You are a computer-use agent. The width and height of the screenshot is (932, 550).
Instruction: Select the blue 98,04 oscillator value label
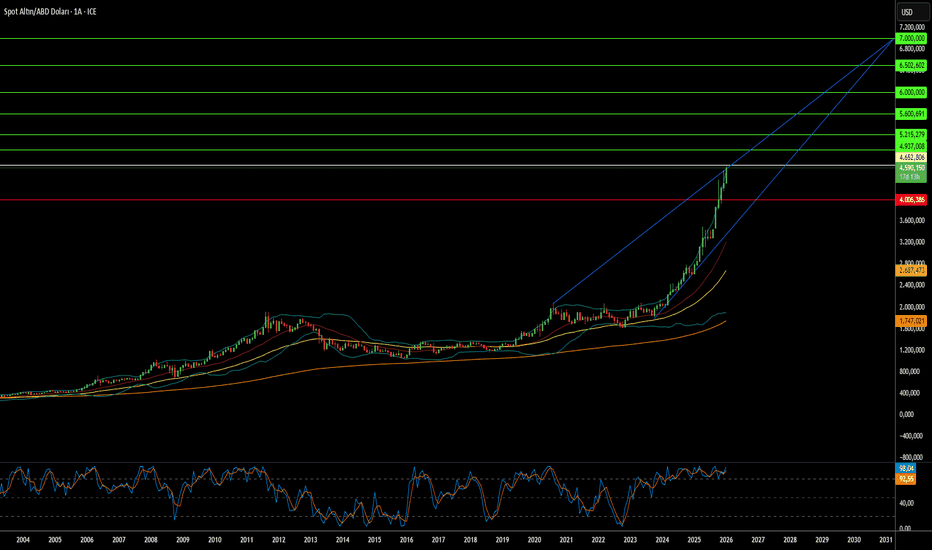[x=906, y=469]
